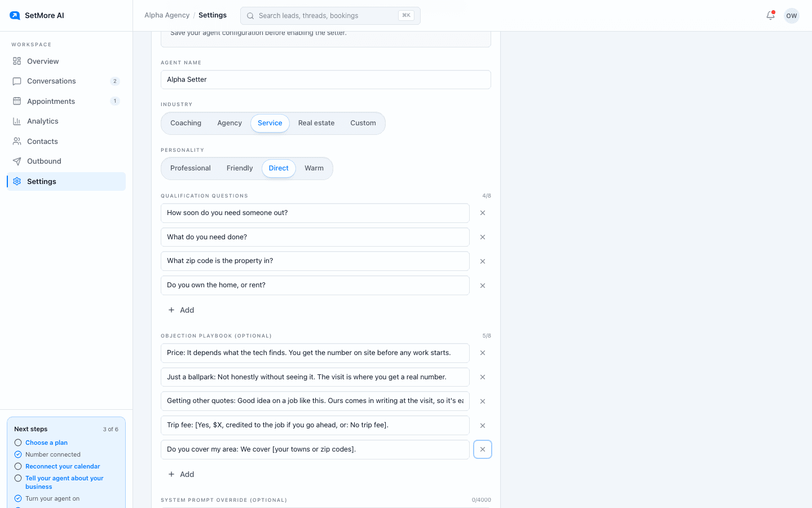Open Overview in the sidebar
Screen dimensions: 812x508
click(66, 61)
